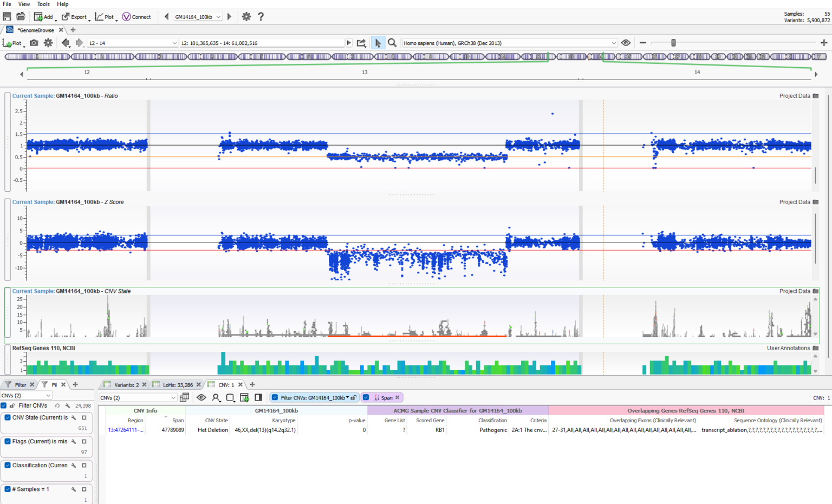Switch to the LoHs: 33,286 tab
832x504 pixels.
pos(177,384)
